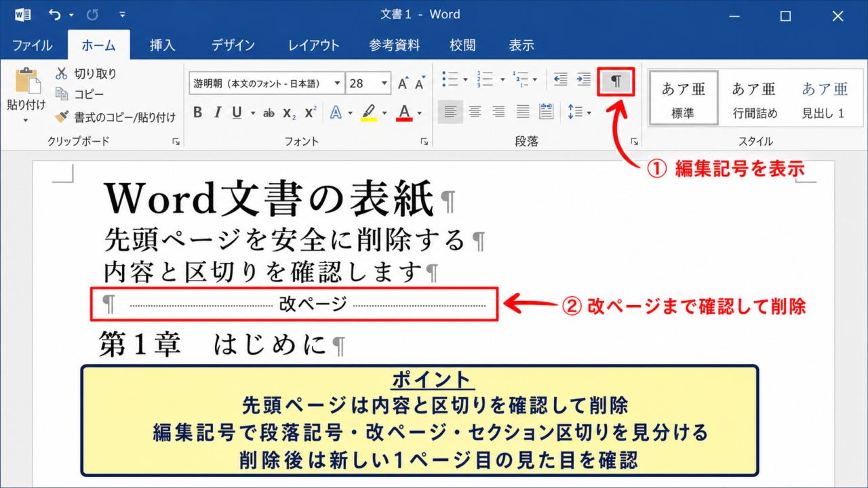The image size is (868, 488).
Task: Select the 標準 style
Action: point(684,98)
